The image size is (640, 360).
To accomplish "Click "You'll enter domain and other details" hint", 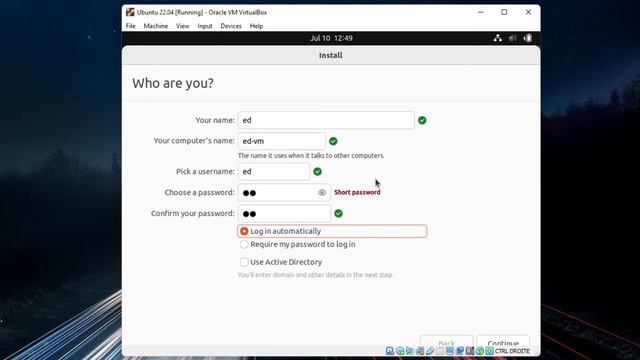I will [316, 275].
